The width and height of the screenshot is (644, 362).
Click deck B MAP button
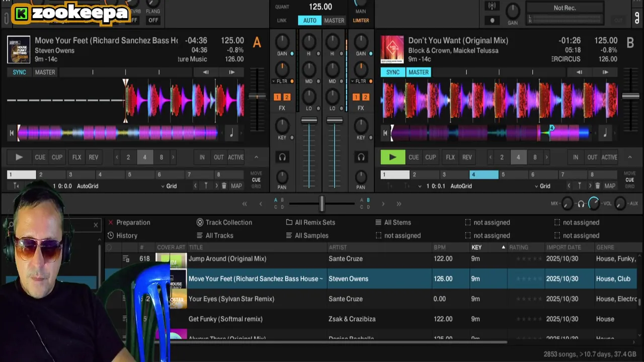pyautogui.click(x=610, y=186)
